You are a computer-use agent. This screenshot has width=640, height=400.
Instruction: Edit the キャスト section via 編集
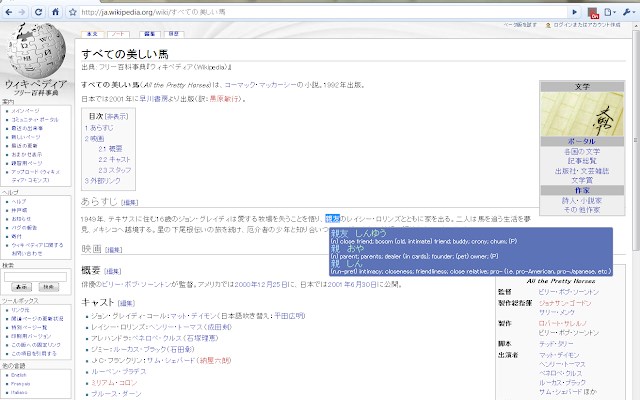tap(126, 303)
